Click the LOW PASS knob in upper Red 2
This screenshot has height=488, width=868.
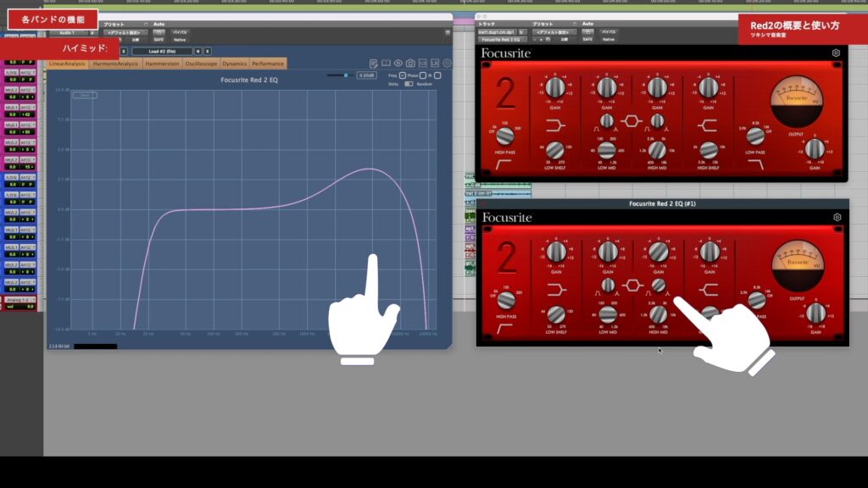coord(755,136)
